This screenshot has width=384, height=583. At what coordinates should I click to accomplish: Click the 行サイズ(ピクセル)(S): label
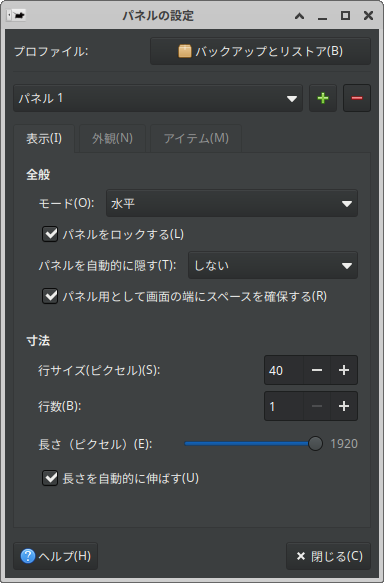click(x=99, y=370)
